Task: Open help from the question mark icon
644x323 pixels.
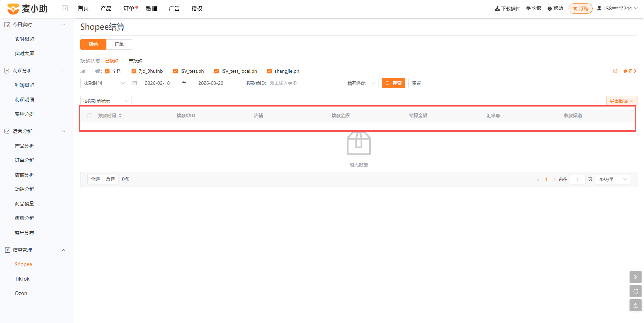Action: click(550, 9)
